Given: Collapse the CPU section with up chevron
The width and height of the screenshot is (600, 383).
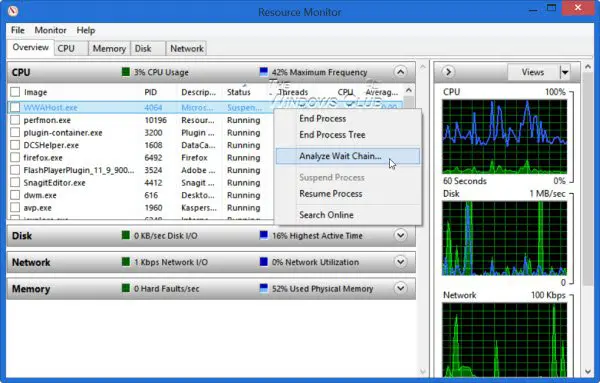Looking at the screenshot, I should pyautogui.click(x=400, y=72).
